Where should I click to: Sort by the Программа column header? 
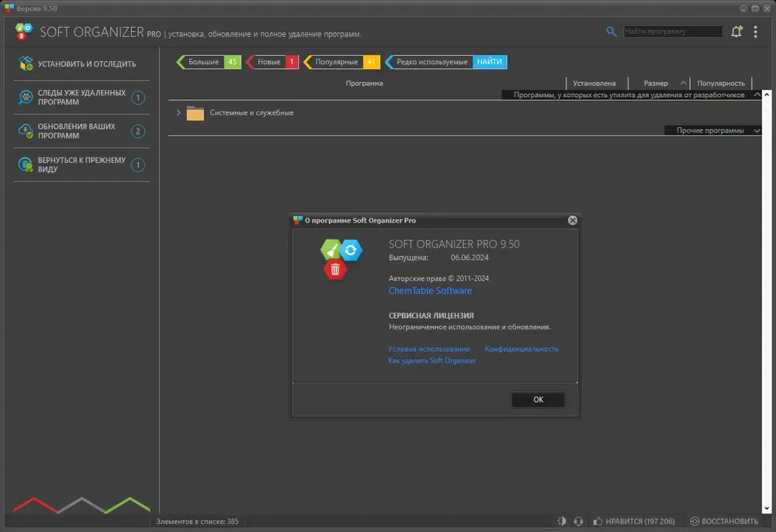(x=364, y=83)
